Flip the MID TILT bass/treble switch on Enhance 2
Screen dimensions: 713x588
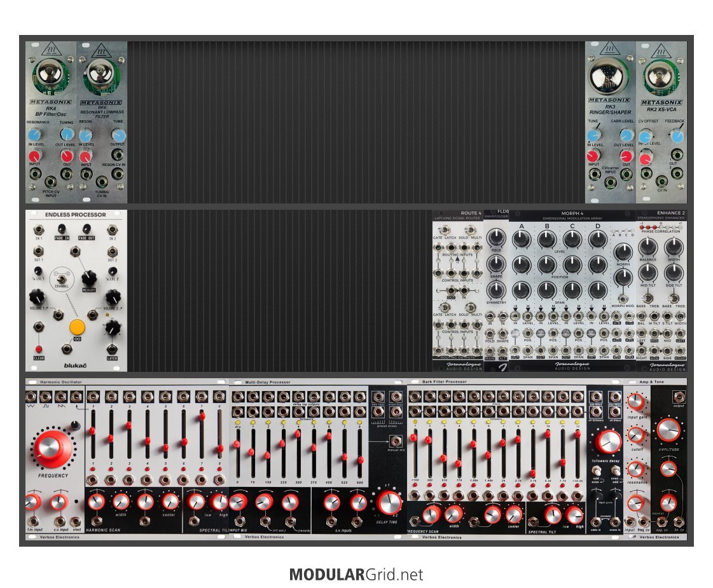pyautogui.click(x=647, y=299)
